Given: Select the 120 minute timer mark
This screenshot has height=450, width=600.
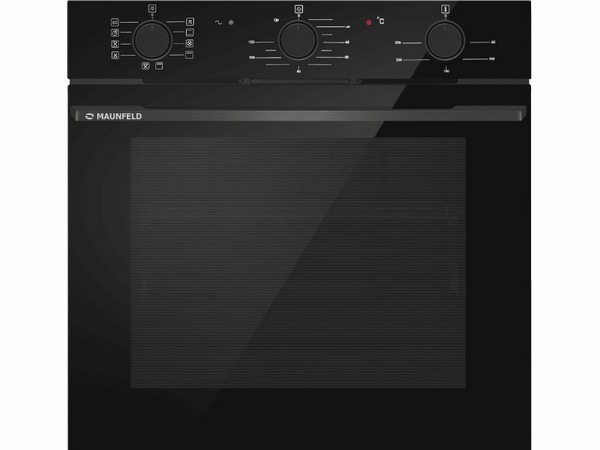Looking at the screenshot, I should [251, 42].
